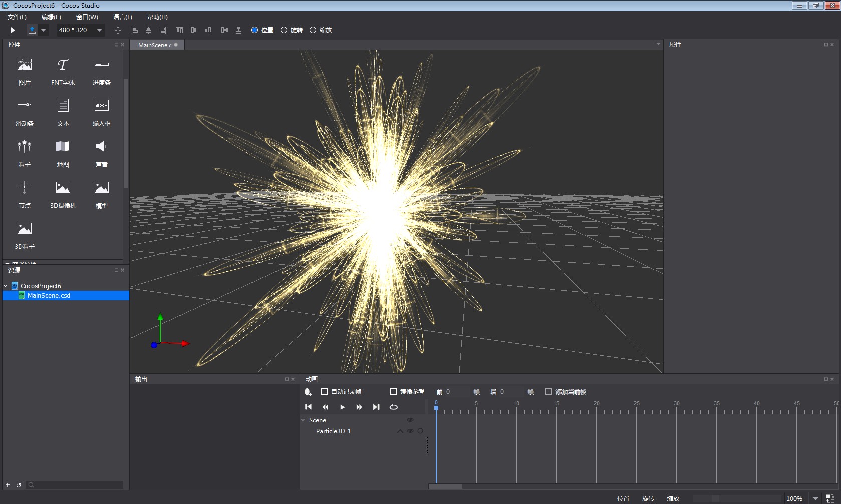
Task: Align selected objects to the right edge
Action: tap(163, 30)
